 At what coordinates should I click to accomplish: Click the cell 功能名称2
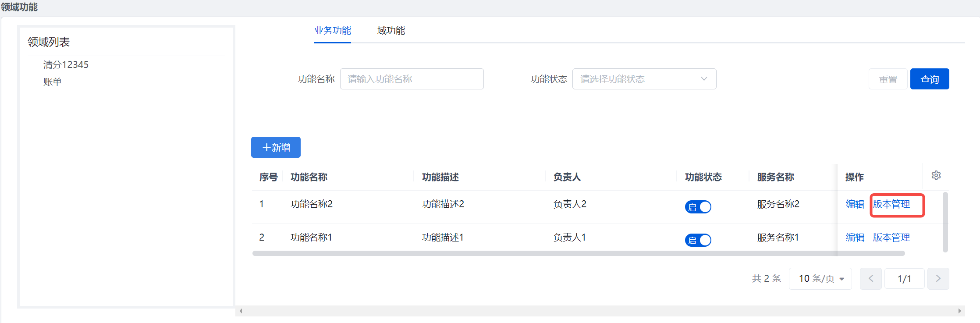point(312,204)
